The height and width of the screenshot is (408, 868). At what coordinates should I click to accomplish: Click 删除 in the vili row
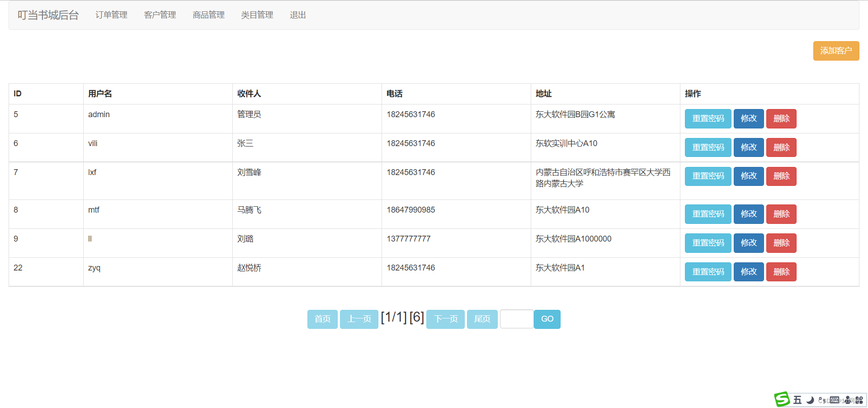click(x=781, y=147)
